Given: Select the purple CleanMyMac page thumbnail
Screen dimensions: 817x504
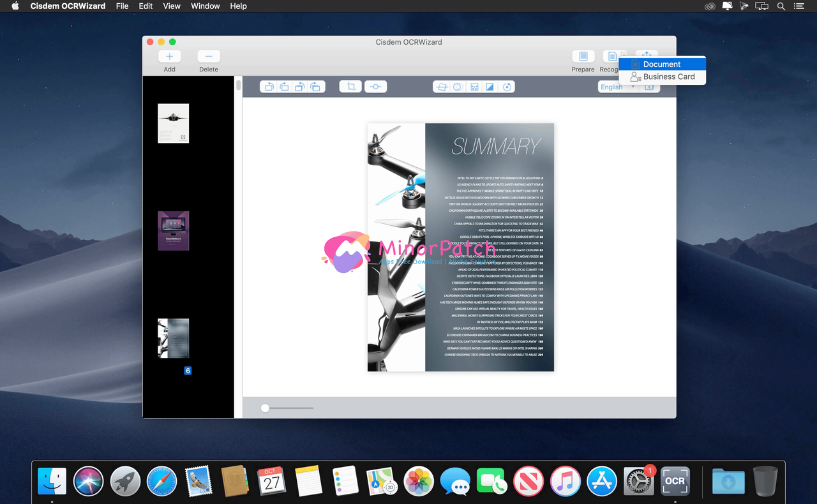Looking at the screenshot, I should 174,231.
